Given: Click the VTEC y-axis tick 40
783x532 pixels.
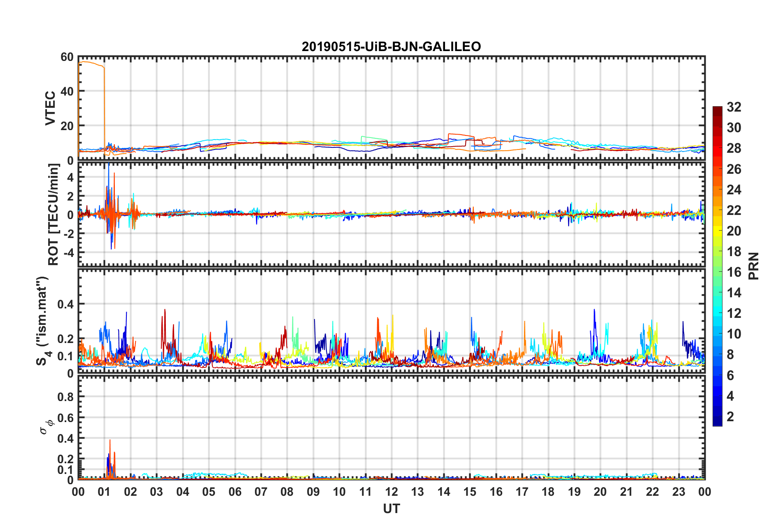Looking at the screenshot, I should click(67, 91).
